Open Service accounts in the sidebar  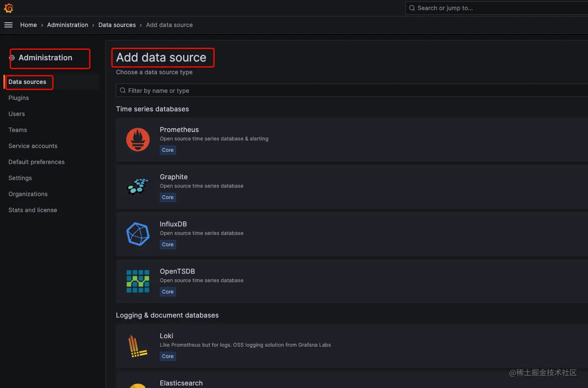tap(33, 146)
